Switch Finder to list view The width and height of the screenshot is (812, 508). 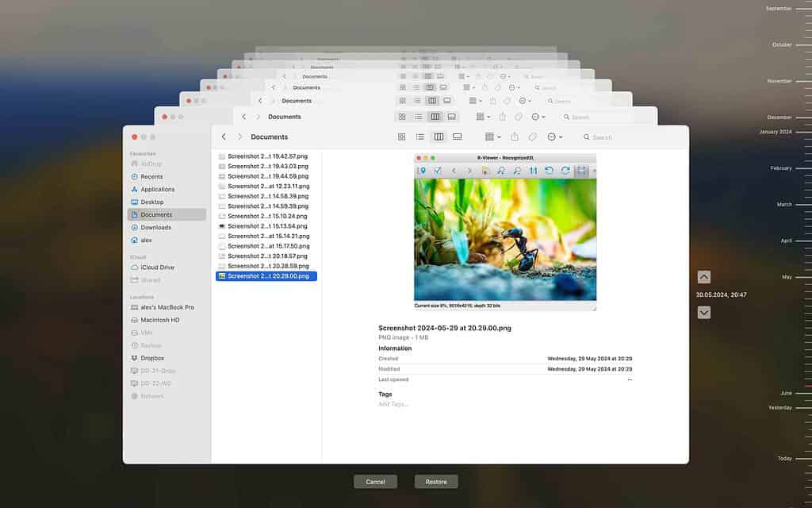pyautogui.click(x=420, y=137)
